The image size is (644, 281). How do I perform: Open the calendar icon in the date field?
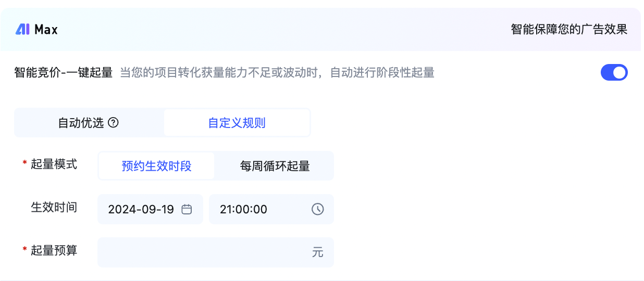pyautogui.click(x=187, y=209)
